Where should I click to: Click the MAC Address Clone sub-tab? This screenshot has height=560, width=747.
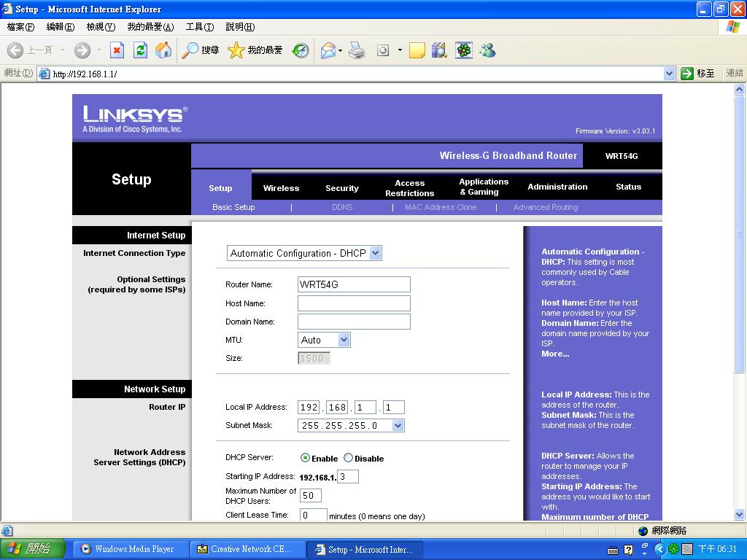[441, 207]
